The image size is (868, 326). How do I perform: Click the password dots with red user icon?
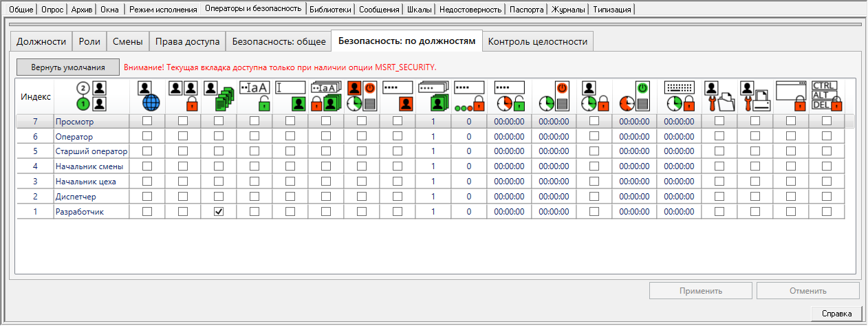click(x=398, y=96)
